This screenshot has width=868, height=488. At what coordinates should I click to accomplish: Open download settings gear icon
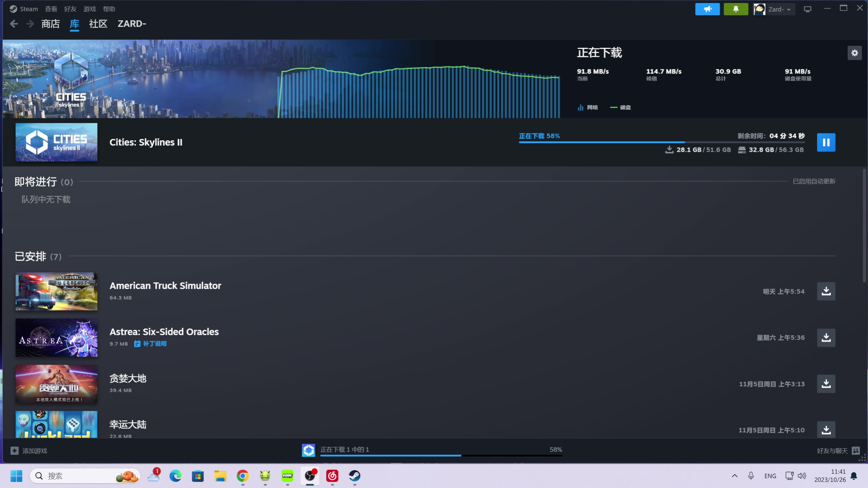(x=854, y=53)
